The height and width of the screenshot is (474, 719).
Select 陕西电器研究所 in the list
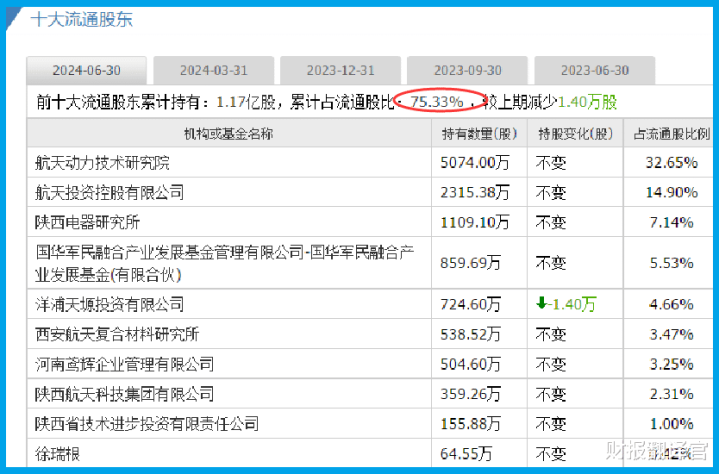coord(87,222)
